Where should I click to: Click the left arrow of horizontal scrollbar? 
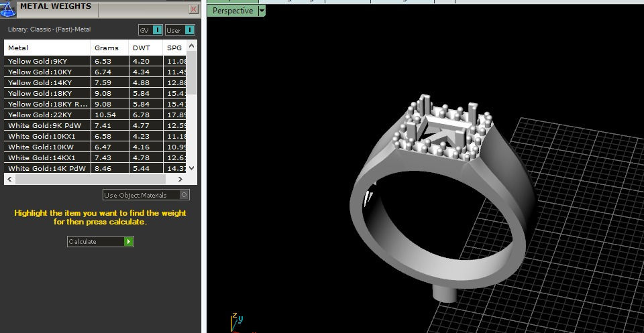point(9,179)
